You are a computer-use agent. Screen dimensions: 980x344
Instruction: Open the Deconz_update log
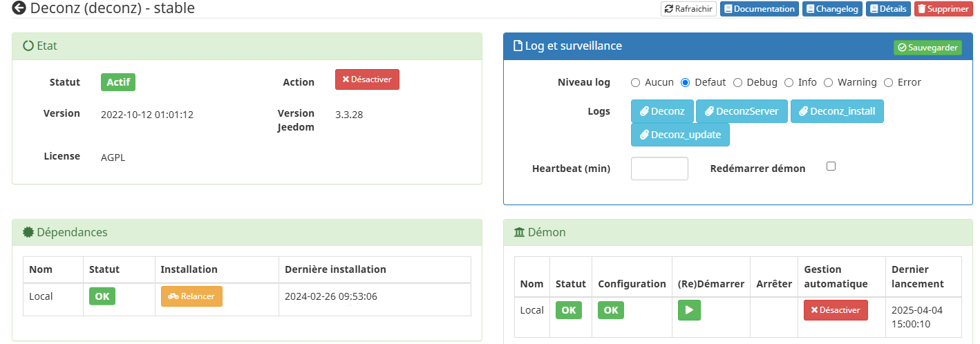pyautogui.click(x=680, y=135)
